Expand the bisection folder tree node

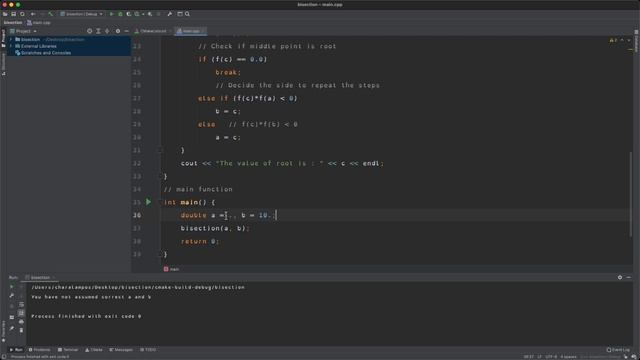pyautogui.click(x=11, y=40)
